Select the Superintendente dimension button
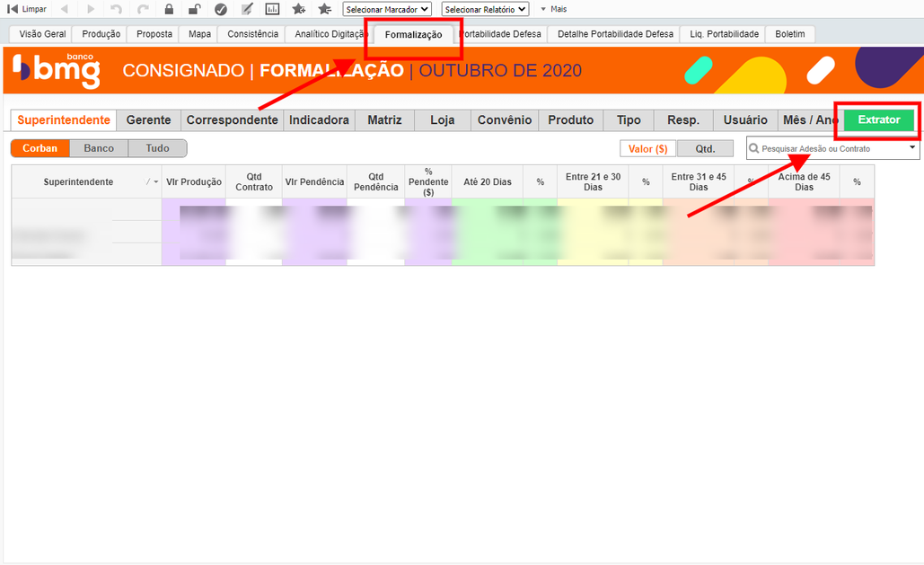Image resolution: width=924 pixels, height=565 pixels. click(x=64, y=120)
